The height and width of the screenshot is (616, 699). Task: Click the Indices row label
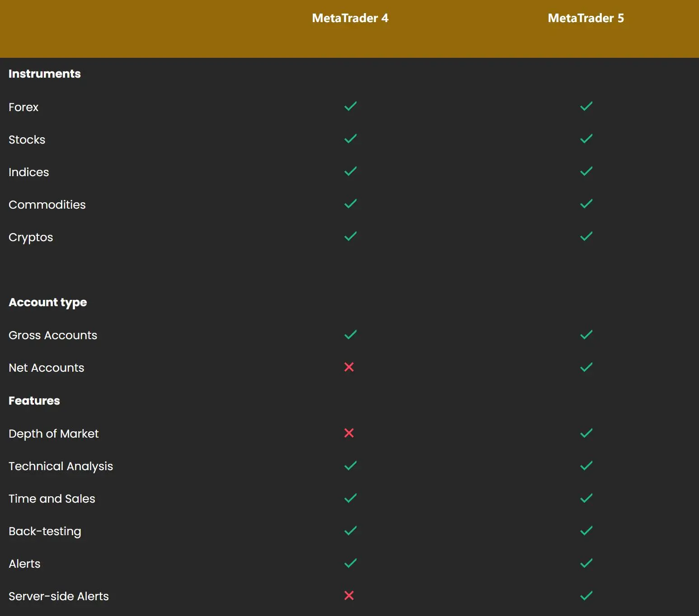point(29,172)
